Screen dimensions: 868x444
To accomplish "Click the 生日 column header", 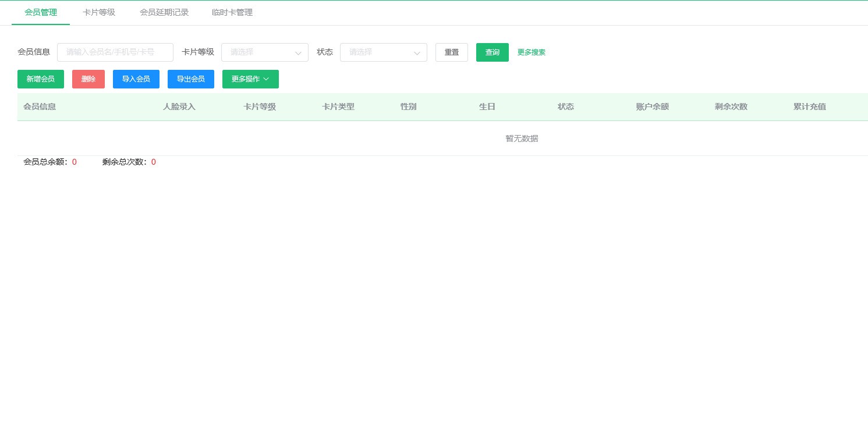I will pos(487,107).
